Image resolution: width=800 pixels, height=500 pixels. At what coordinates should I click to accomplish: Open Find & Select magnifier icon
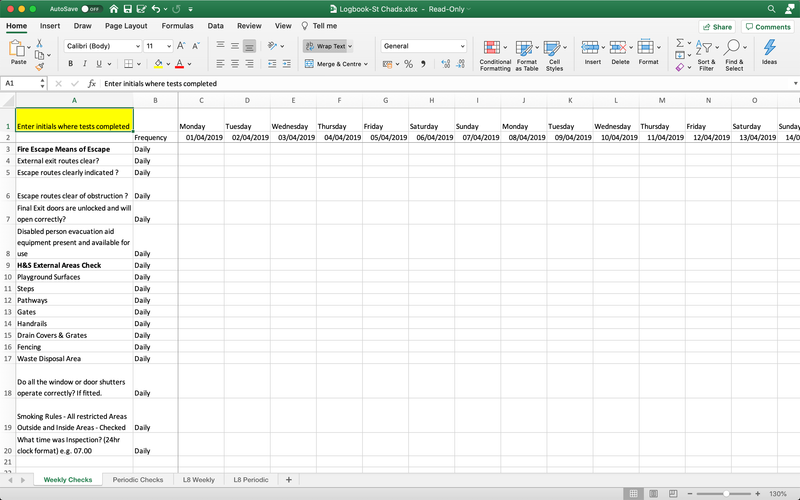point(732,47)
